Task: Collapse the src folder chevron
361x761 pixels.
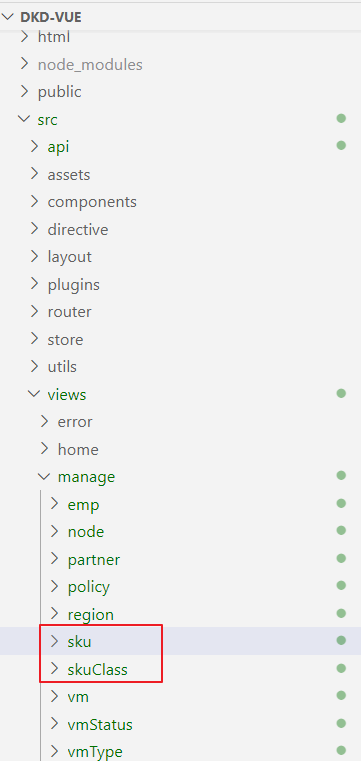Action: tap(24, 119)
